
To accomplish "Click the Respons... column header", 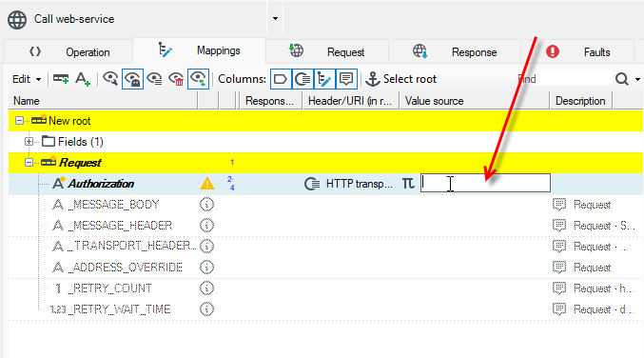I will (270, 101).
